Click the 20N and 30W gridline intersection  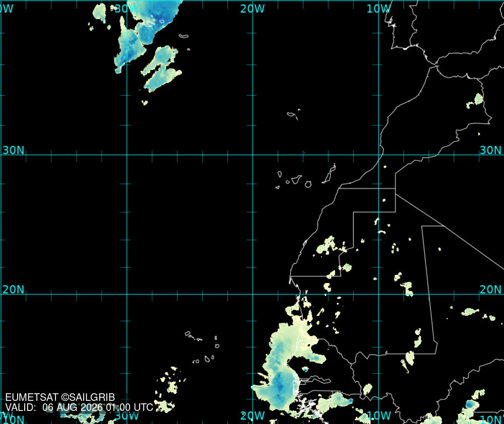(x=127, y=294)
